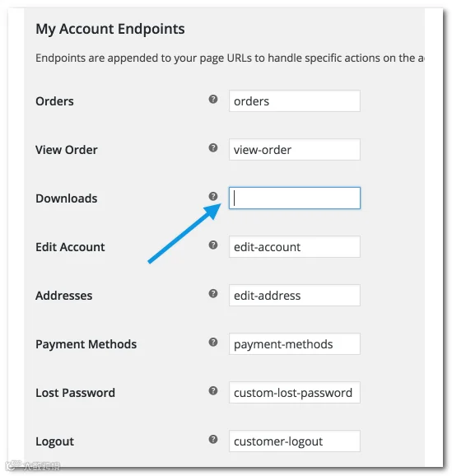Click the edit-account endpoint field
Image resolution: width=452 pixels, height=476 pixels.
[295, 247]
